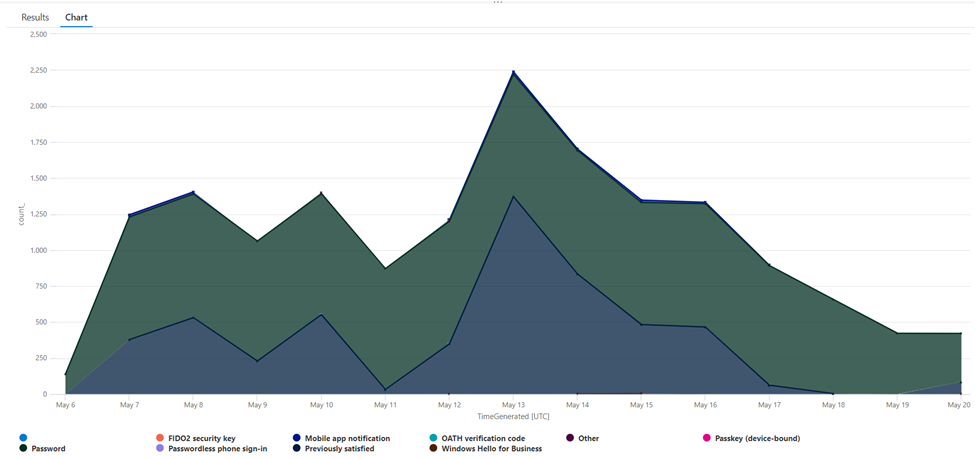Screen dimensions: 975x459
Task: Click the 2,000 y-axis value
Action: coord(38,106)
